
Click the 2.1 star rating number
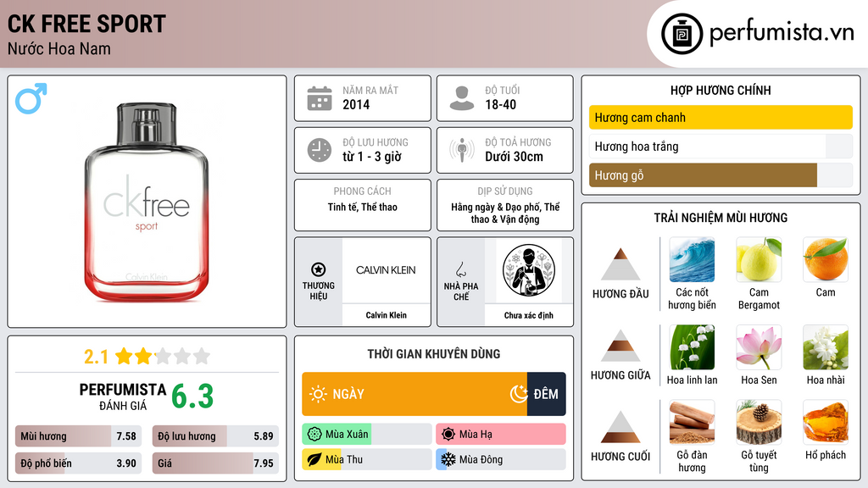pos(97,357)
